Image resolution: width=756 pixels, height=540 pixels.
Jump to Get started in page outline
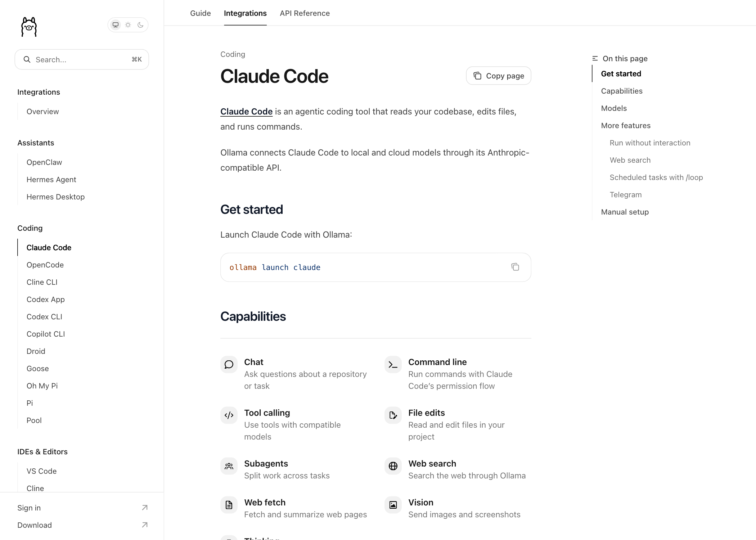coord(621,74)
